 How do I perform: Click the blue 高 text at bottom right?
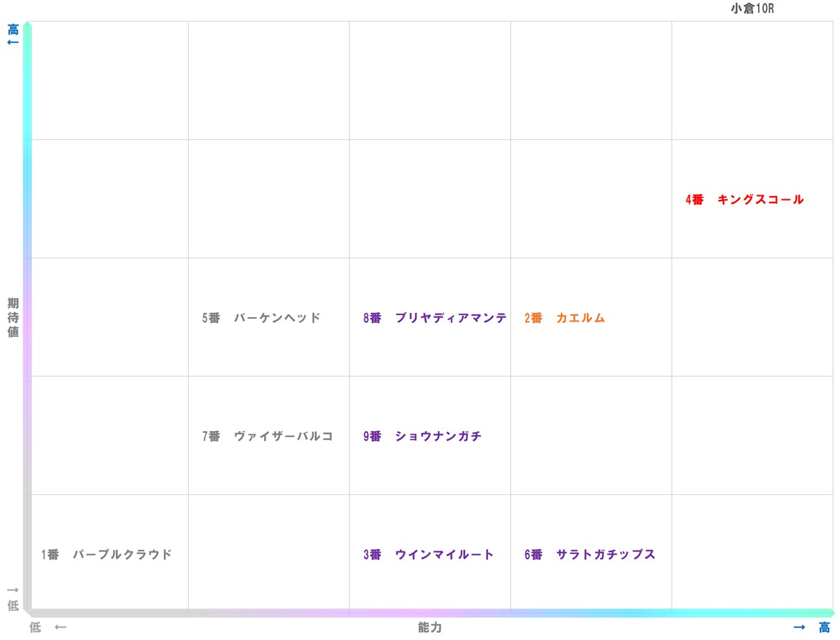click(x=824, y=628)
